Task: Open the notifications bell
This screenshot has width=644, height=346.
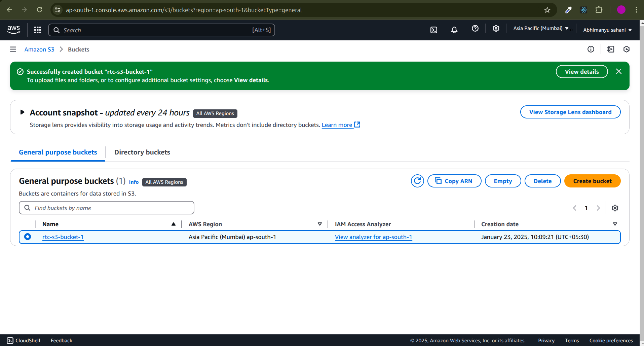Action: point(454,30)
